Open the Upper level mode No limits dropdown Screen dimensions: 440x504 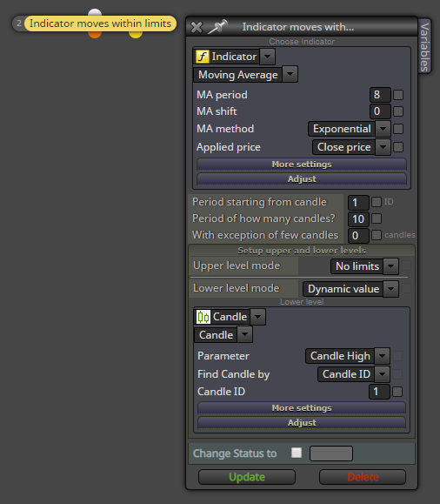(390, 266)
